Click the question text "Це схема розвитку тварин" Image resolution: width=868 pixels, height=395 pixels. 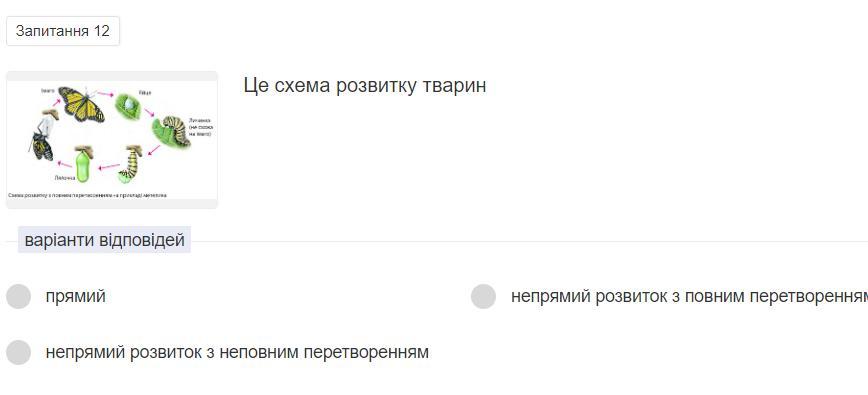pos(365,86)
